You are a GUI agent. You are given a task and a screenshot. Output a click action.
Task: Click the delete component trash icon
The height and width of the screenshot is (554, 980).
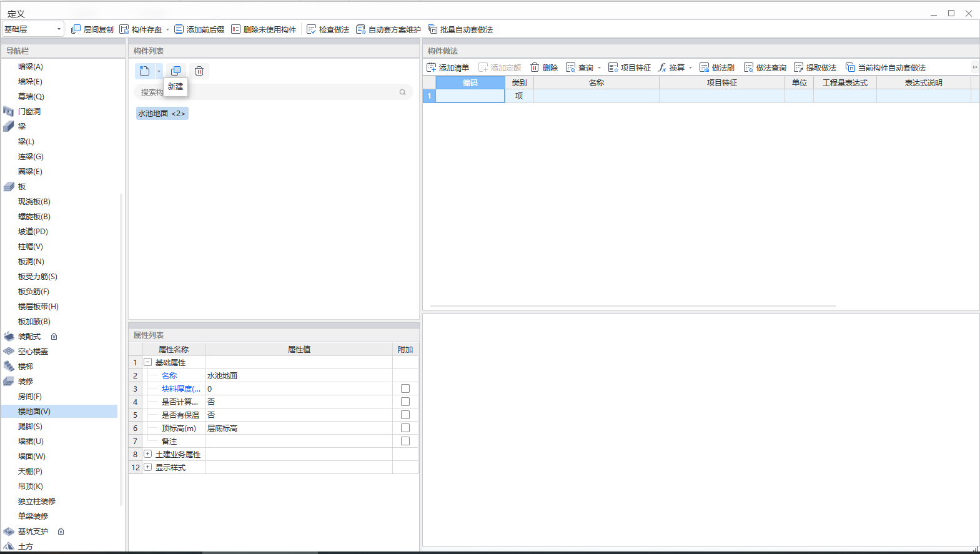[x=199, y=71]
